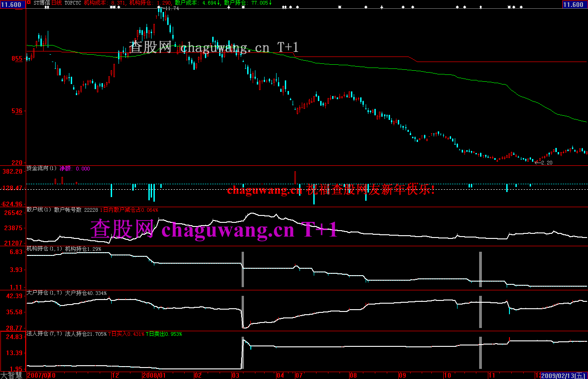Screen dimensions: 588x379
Task: Click the ST博信 stock name
Action: [41, 3]
